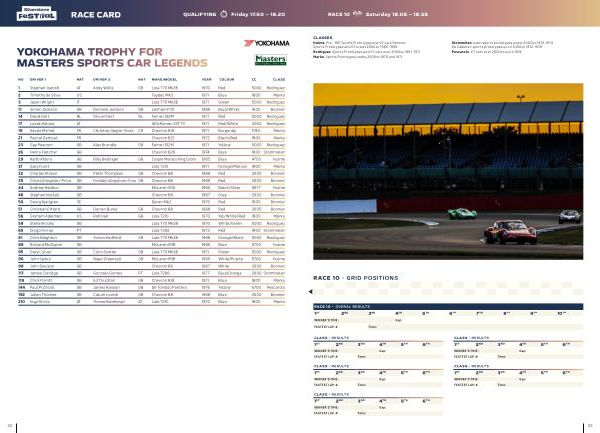Click 'Gonzalo Gomes' in the Driver 2 column
The height and width of the screenshot is (433, 600).
(108, 273)
